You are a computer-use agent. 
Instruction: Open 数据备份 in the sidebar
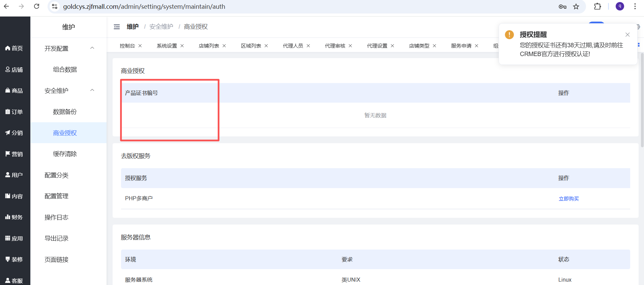click(65, 112)
